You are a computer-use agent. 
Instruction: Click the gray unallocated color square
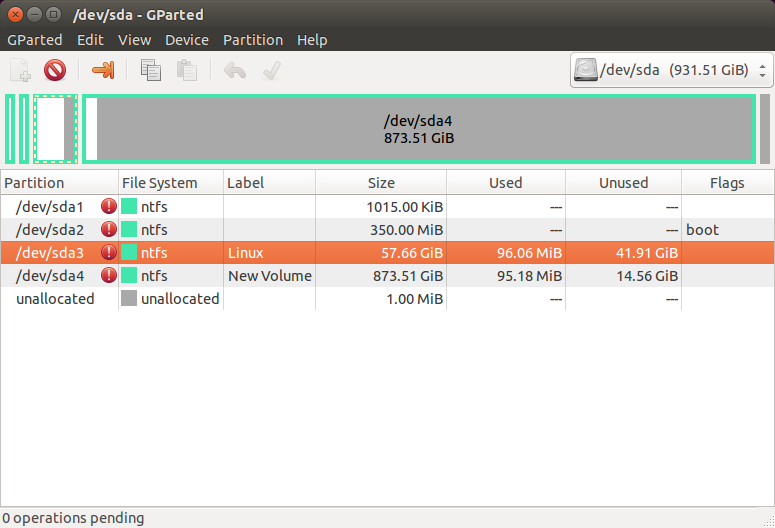(x=129, y=298)
